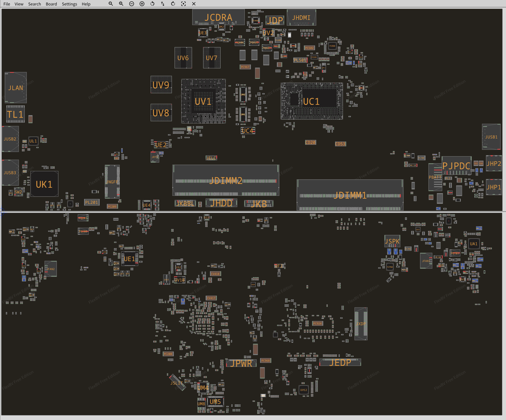Screen dimensions: 506x420
Task: Click the X icon in toolbar
Action: tap(194, 4)
